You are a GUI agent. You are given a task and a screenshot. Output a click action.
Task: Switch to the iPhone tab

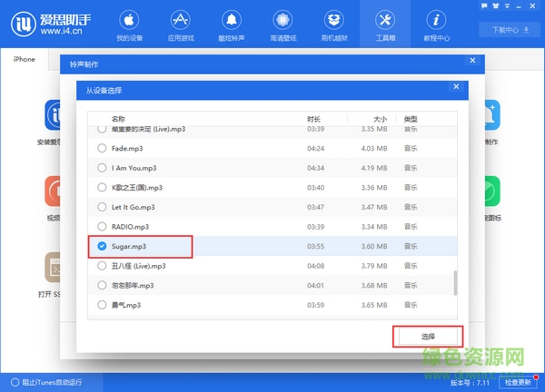24,60
